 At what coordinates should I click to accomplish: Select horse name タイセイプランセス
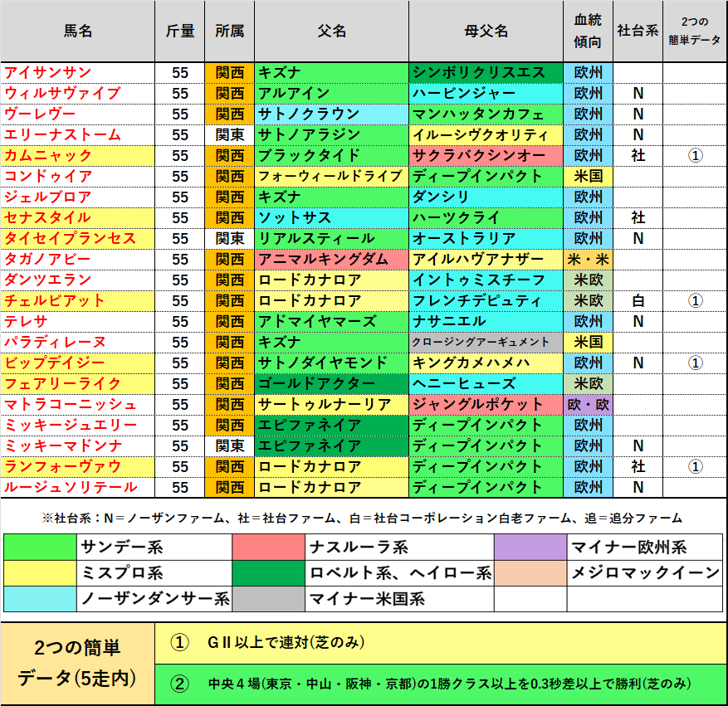point(77,239)
